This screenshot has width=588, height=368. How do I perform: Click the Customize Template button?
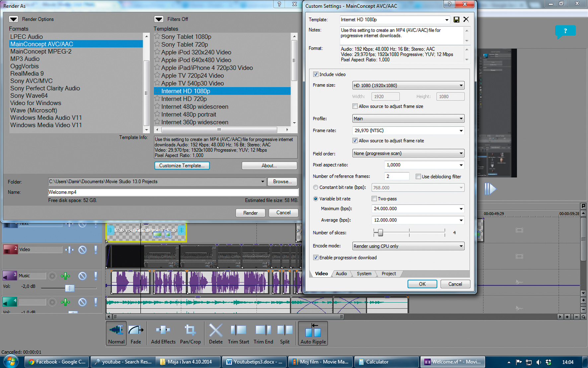pos(182,165)
